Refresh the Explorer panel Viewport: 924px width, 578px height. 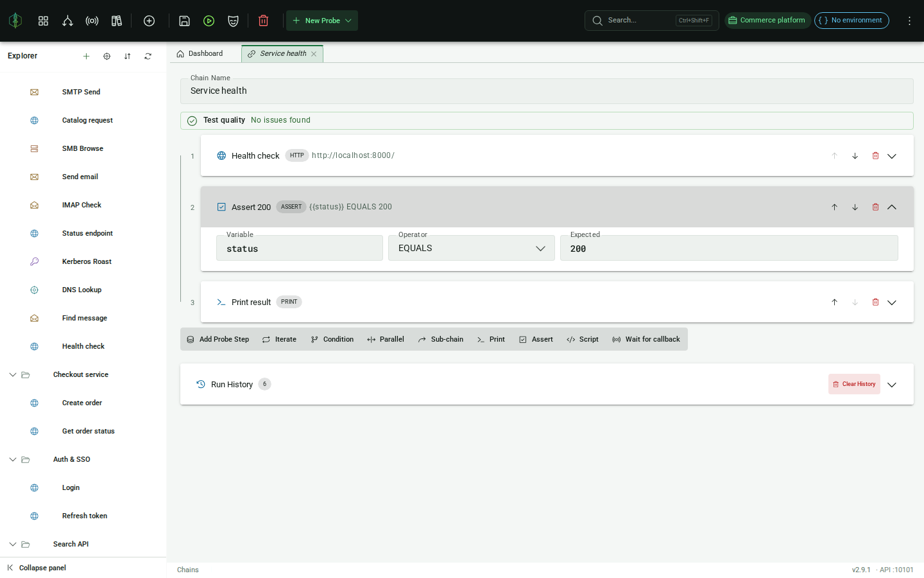pyautogui.click(x=148, y=56)
